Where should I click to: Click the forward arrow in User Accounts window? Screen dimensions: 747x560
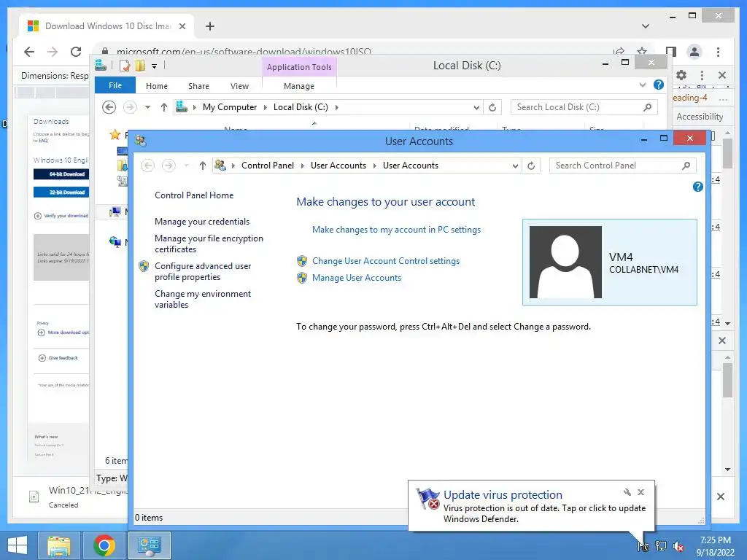point(169,166)
